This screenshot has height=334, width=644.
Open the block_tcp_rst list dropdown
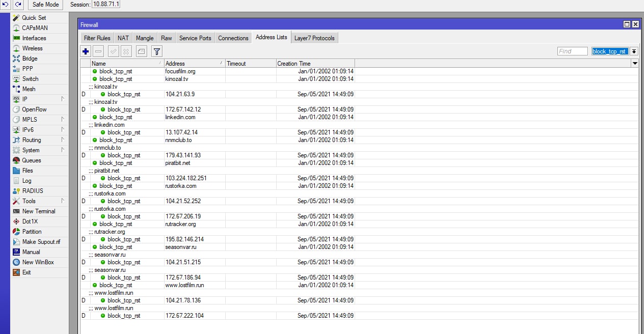(634, 51)
